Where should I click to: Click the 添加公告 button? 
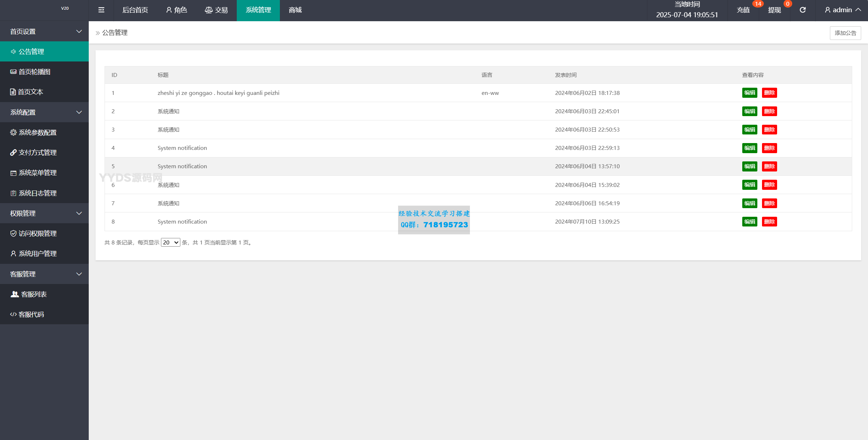click(x=845, y=33)
